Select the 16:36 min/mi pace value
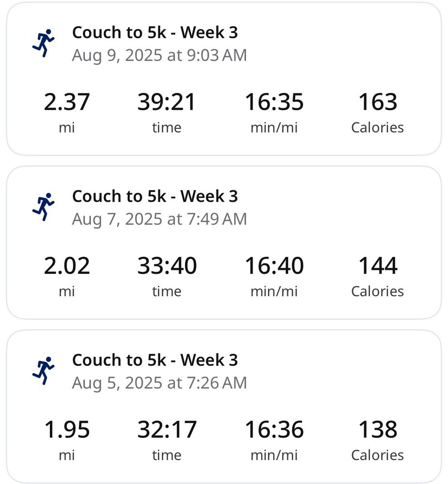The height and width of the screenshot is (484, 448). 274,430
